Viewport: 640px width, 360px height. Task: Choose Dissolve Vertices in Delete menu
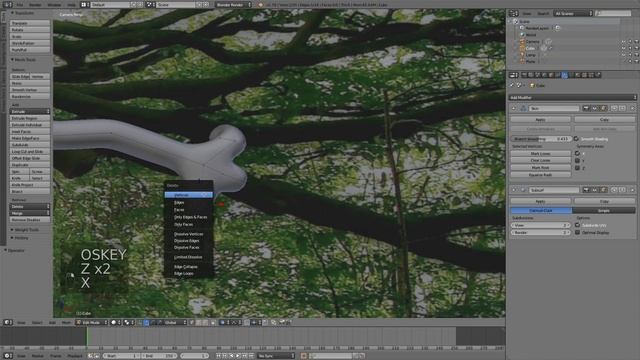[189, 234]
